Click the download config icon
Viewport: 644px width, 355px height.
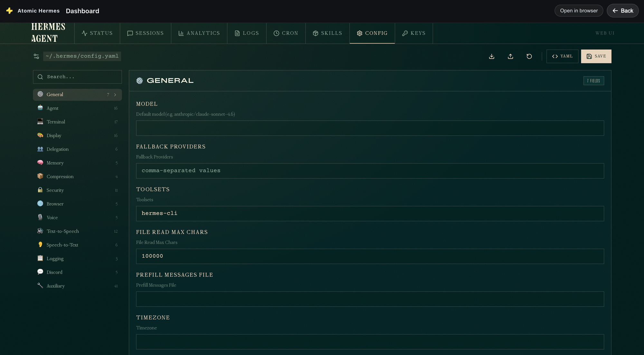coord(492,56)
